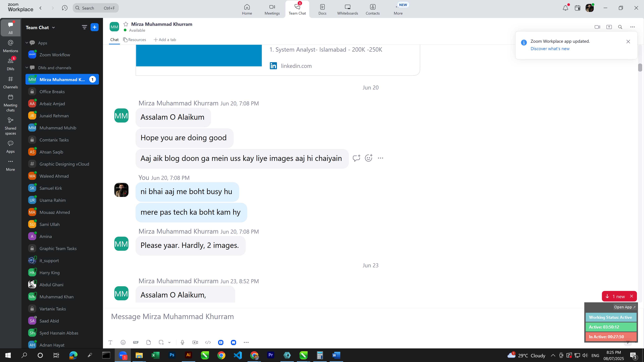Open Graphic Designing vCloud channel
644x362 pixels.
[62, 164]
